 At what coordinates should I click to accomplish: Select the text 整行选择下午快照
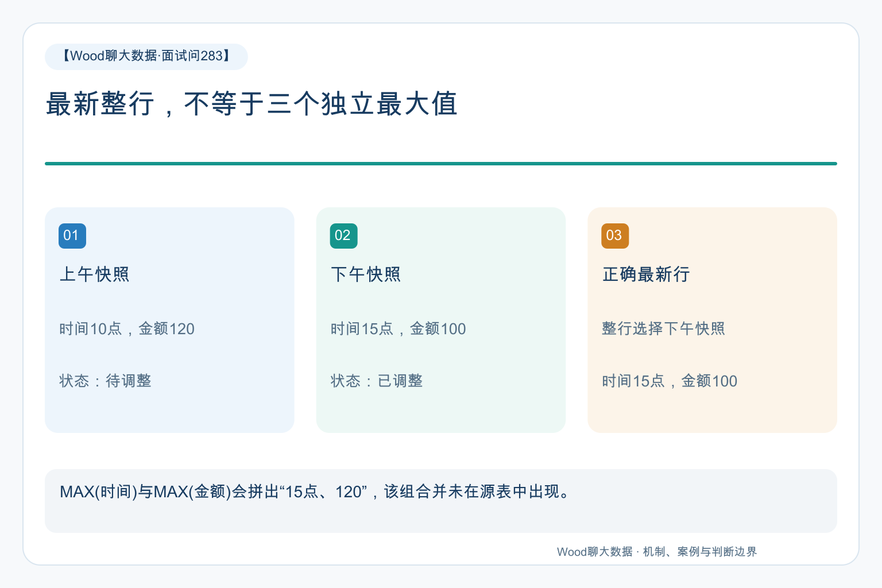663,329
